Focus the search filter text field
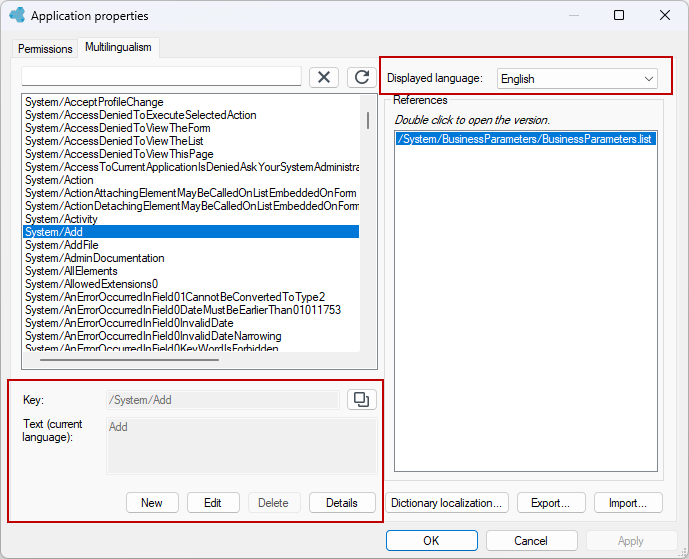This screenshot has height=559, width=689. pos(161,76)
